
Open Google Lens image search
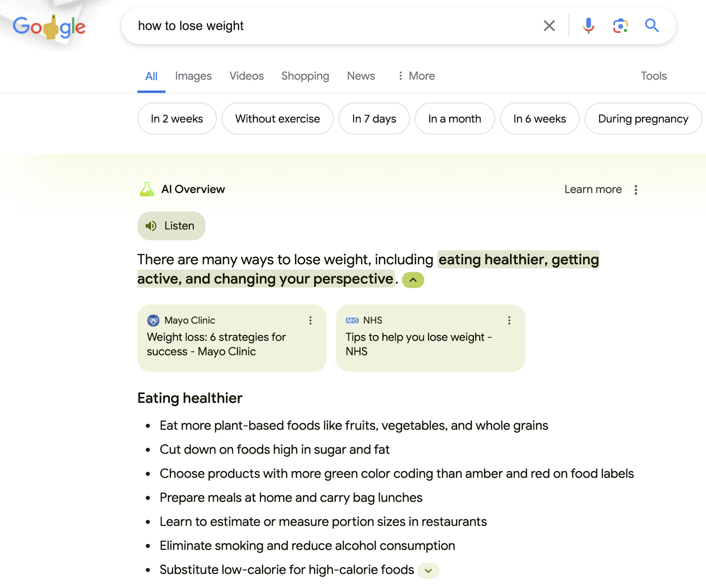point(620,26)
